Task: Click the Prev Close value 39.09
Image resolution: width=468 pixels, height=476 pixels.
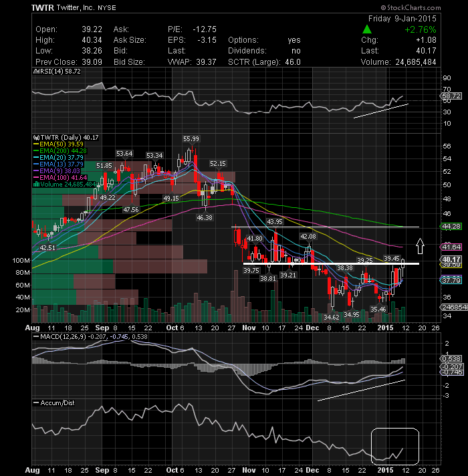Action: click(92, 62)
